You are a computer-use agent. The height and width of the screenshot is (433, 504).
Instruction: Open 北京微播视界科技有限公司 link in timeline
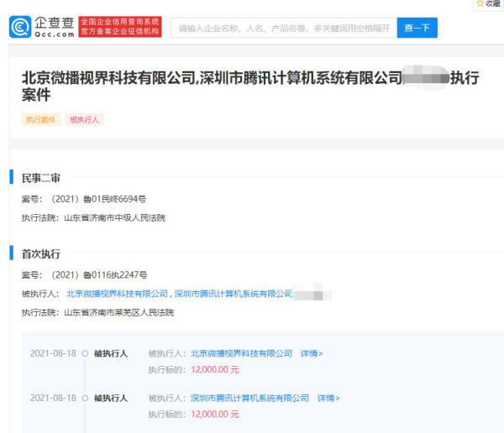coord(241,353)
